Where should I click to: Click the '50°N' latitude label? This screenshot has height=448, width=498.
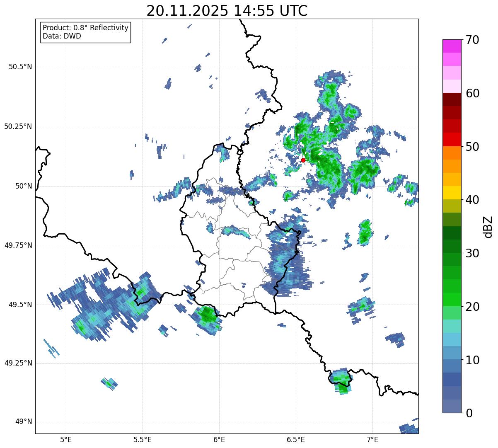click(x=24, y=186)
